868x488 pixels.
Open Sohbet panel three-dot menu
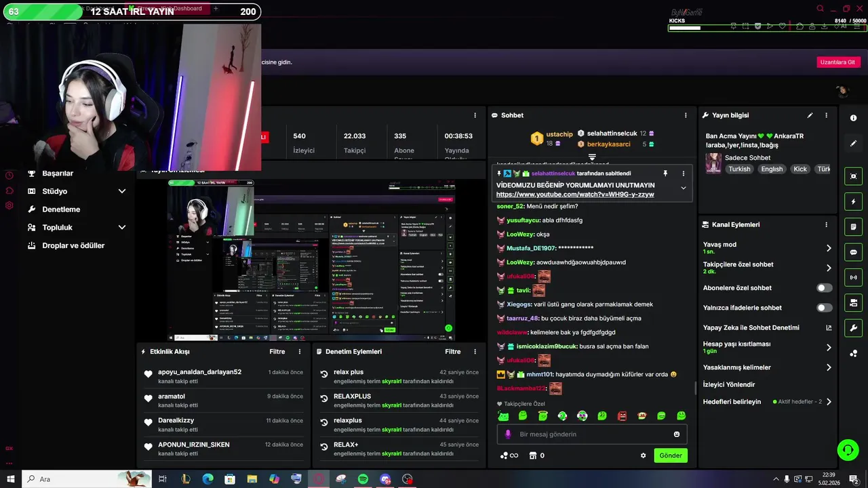686,115
